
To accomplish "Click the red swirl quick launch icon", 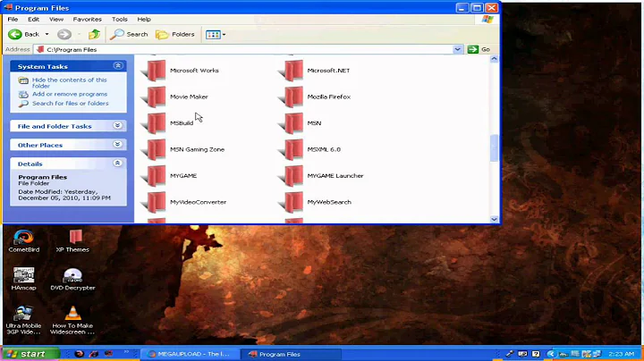I will [80, 354].
